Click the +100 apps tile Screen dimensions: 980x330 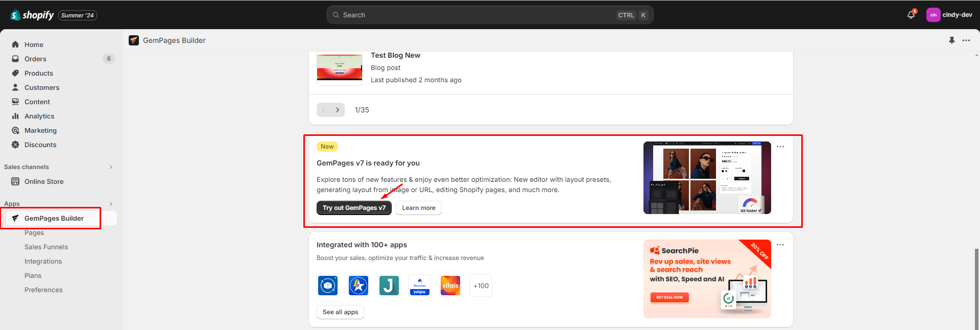pyautogui.click(x=481, y=286)
